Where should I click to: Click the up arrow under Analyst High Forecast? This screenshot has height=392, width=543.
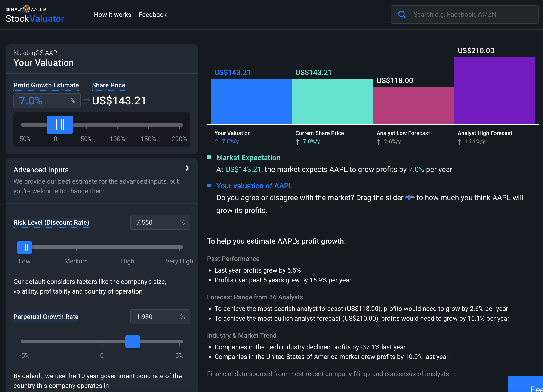(460, 142)
